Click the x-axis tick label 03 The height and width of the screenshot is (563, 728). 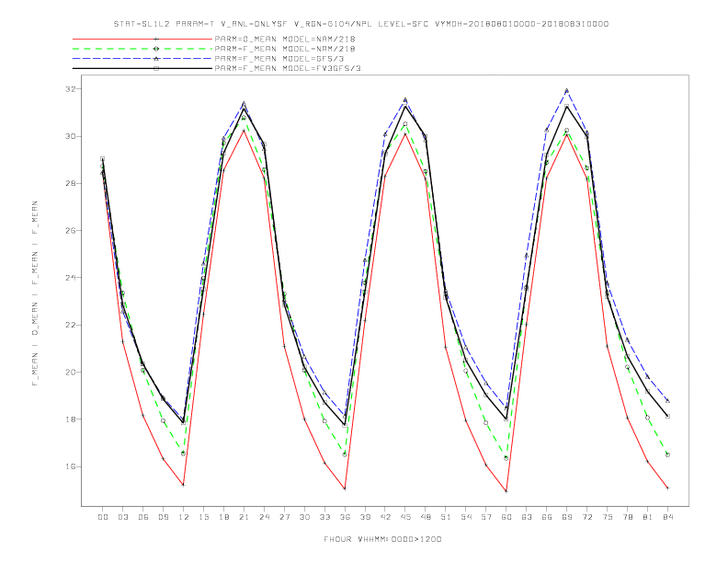point(122,517)
